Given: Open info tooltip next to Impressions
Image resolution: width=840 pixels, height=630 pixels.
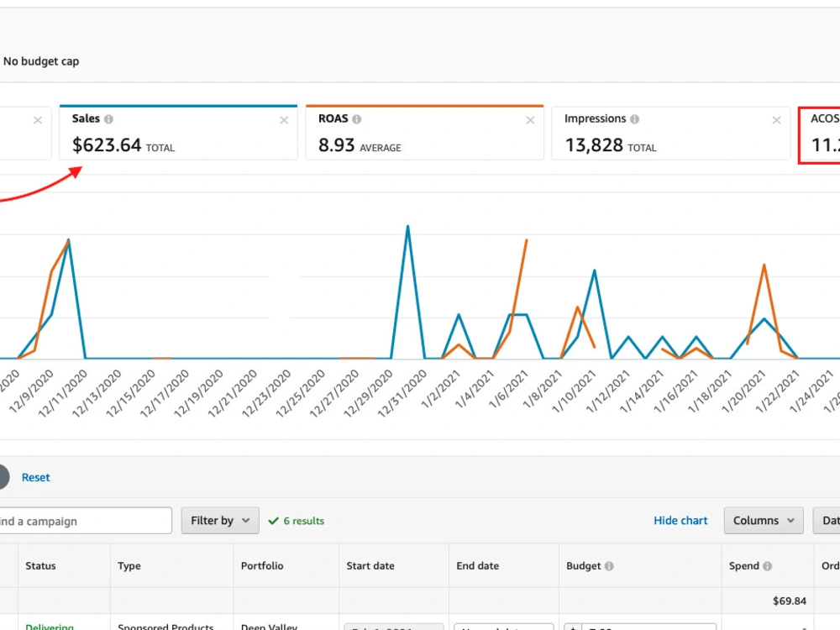Looking at the screenshot, I should [x=635, y=119].
